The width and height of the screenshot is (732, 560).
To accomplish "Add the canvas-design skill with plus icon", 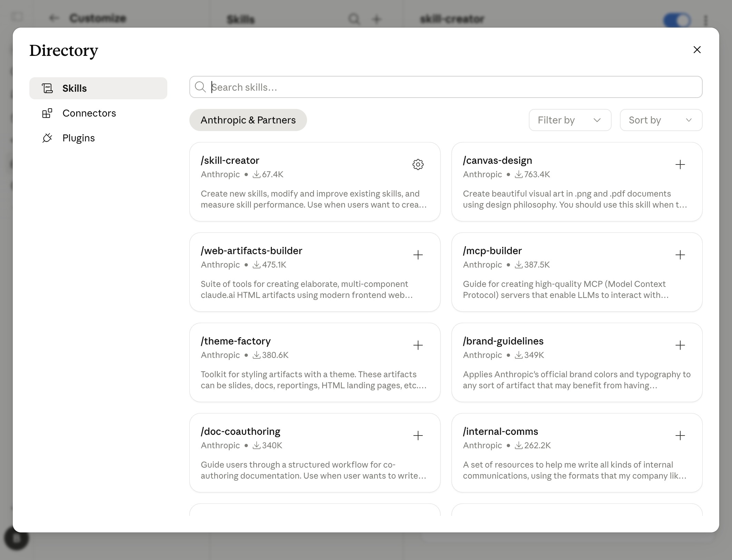I will [x=680, y=164].
